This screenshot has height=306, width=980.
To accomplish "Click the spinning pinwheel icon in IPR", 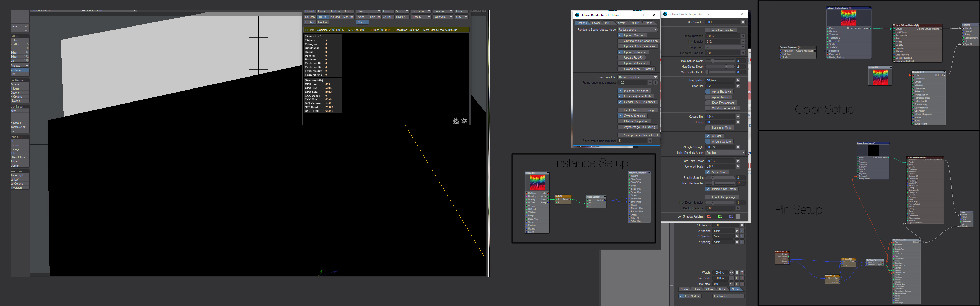I will pos(464,121).
